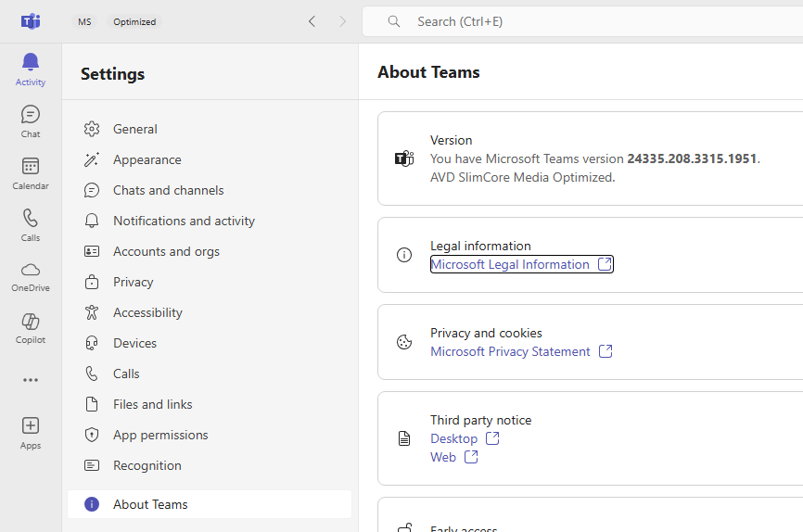Open Microsoft Privacy Statement link

511,351
